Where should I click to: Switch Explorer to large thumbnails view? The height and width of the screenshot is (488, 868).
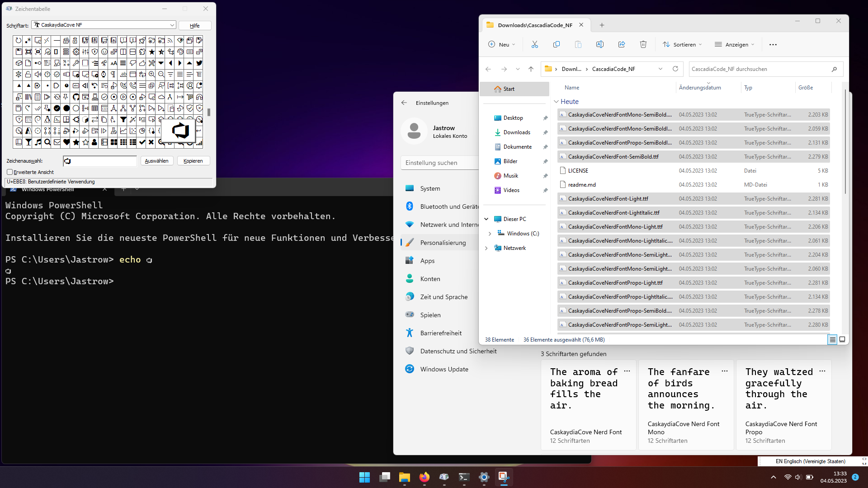tap(842, 339)
